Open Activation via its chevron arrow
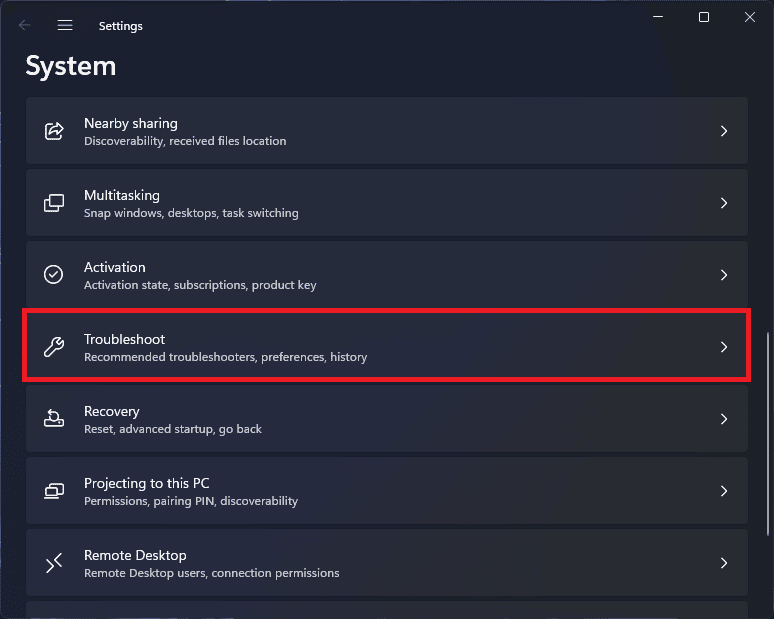Image resolution: width=774 pixels, height=619 pixels. (724, 275)
